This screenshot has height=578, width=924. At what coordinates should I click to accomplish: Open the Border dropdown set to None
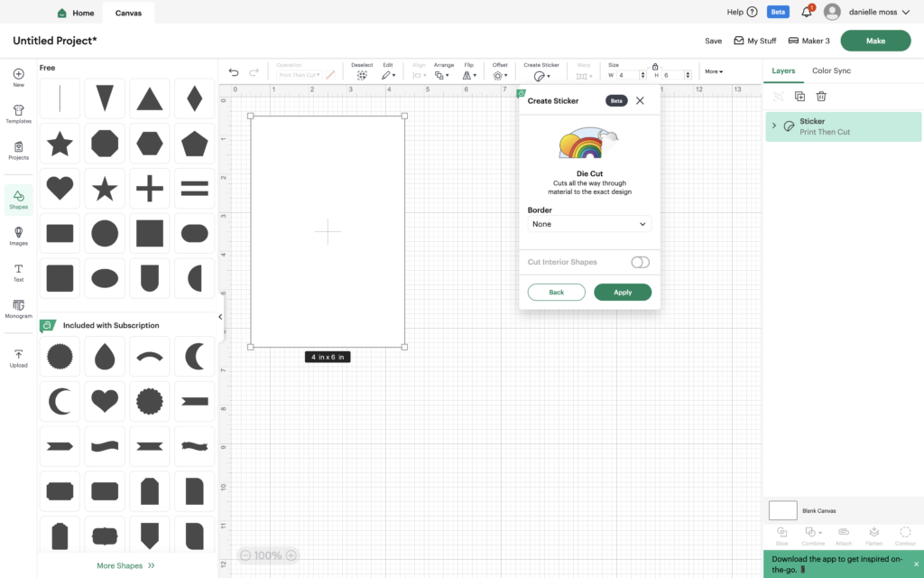(x=589, y=223)
